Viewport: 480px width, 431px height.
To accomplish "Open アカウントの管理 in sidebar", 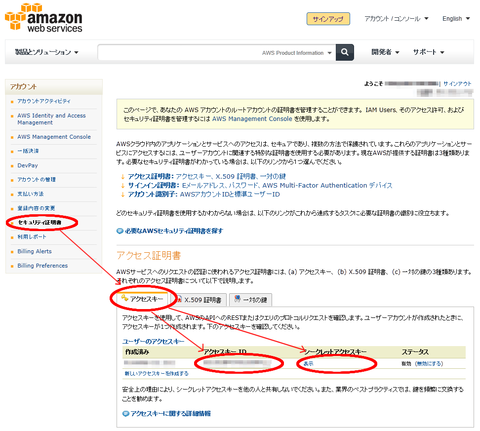I will point(36,180).
